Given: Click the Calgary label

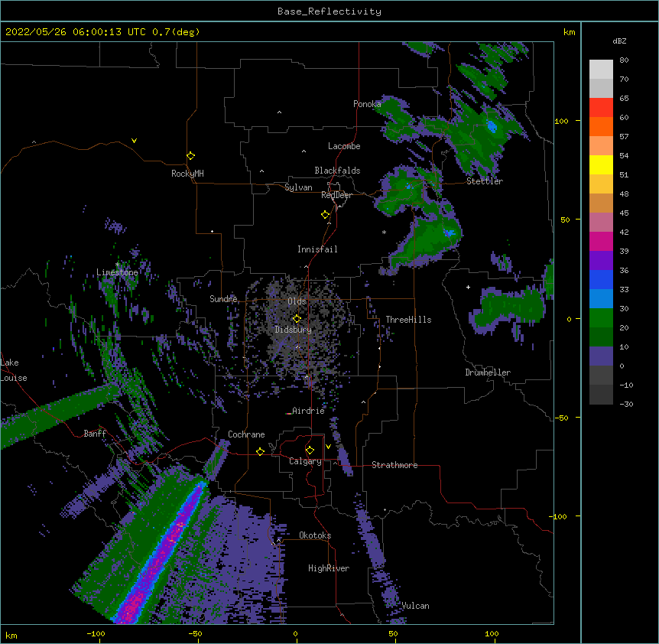Looking at the screenshot, I should [x=305, y=461].
